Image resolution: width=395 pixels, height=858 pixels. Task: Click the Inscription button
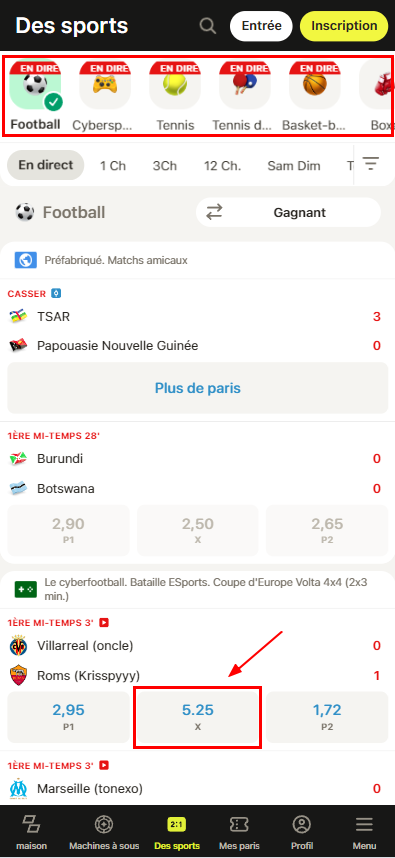click(x=344, y=26)
